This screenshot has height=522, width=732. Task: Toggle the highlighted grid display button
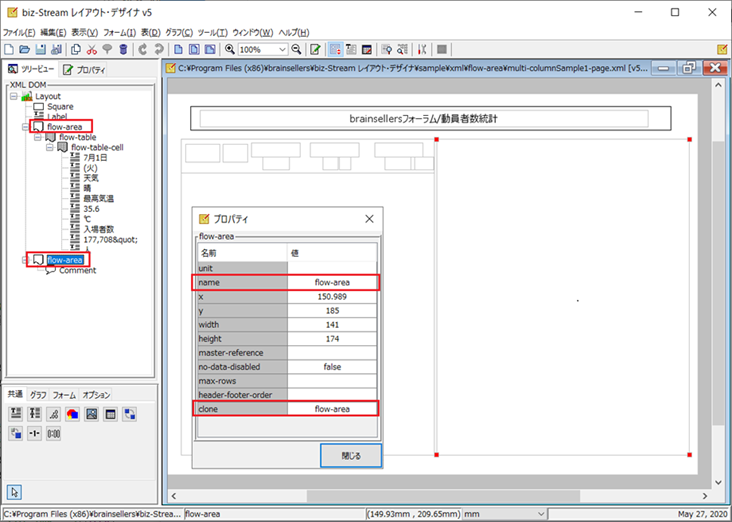pos(335,49)
